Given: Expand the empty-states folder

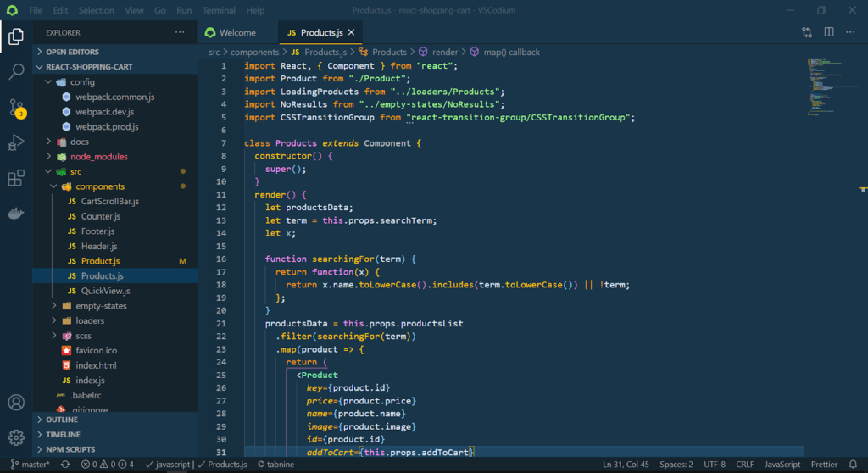Looking at the screenshot, I should point(101,306).
